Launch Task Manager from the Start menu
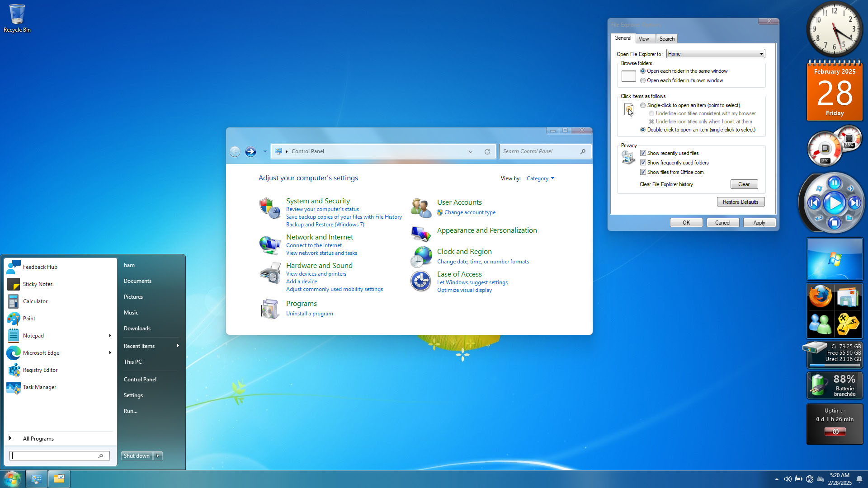This screenshot has height=488, width=868. click(39, 387)
